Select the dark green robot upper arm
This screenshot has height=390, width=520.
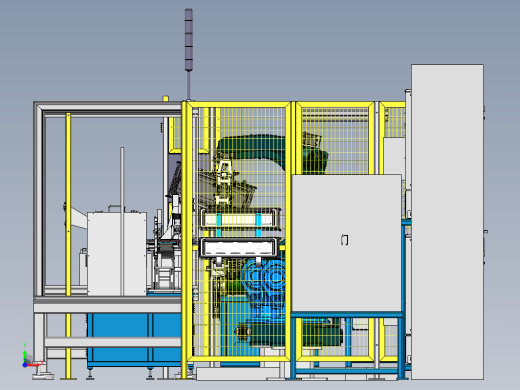253,148
